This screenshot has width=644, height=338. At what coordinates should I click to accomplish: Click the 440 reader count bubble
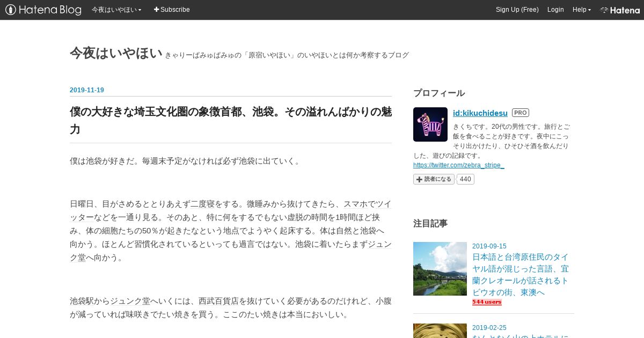pos(466,179)
